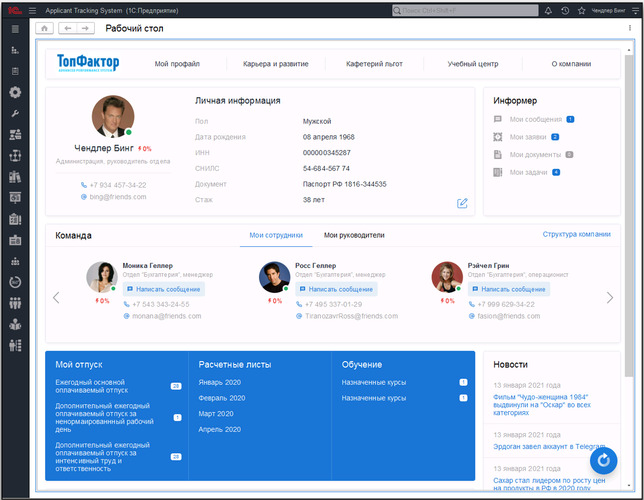Image resolution: width=644 pixels, height=500 pixels.
Task: Write a message to Рэйчел Грин
Action: [x=508, y=289]
